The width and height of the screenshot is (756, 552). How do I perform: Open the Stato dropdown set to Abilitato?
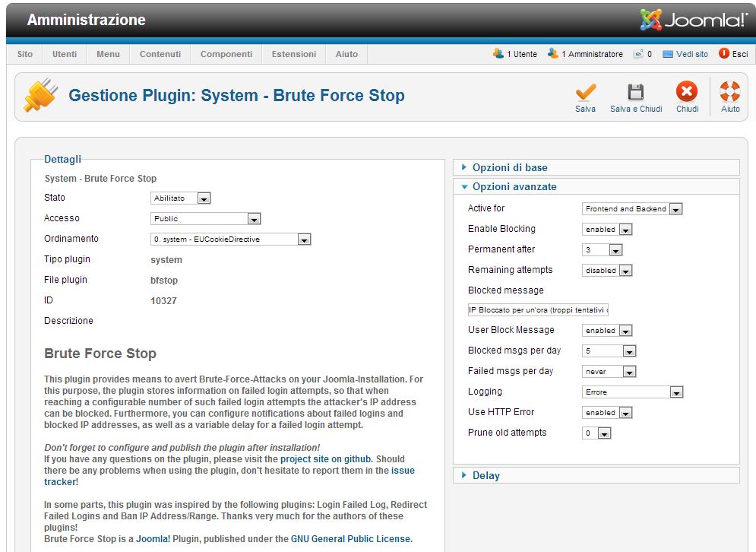coord(181,198)
